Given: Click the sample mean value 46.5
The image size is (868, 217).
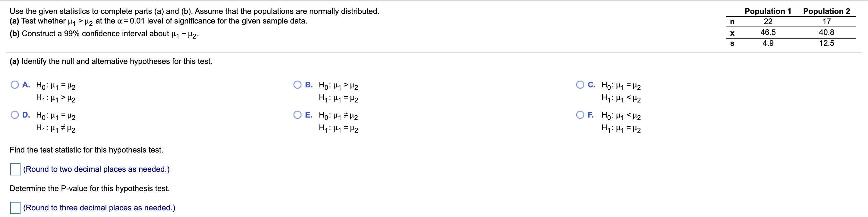Looking at the screenshot, I should point(769,32).
